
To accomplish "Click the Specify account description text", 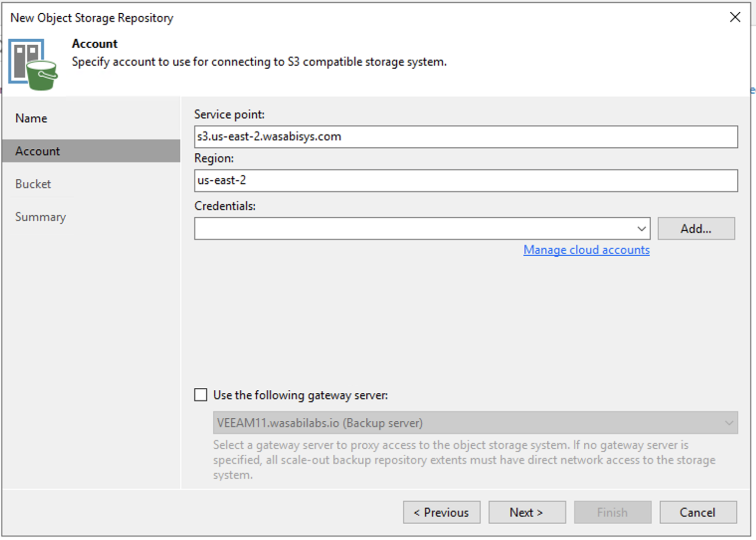I will tap(259, 62).
